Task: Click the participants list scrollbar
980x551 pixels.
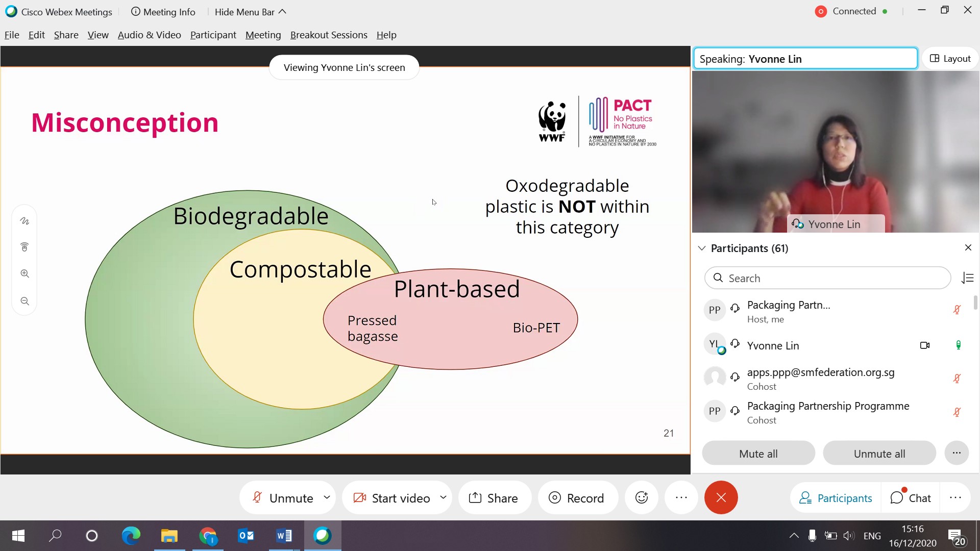Action: click(975, 302)
